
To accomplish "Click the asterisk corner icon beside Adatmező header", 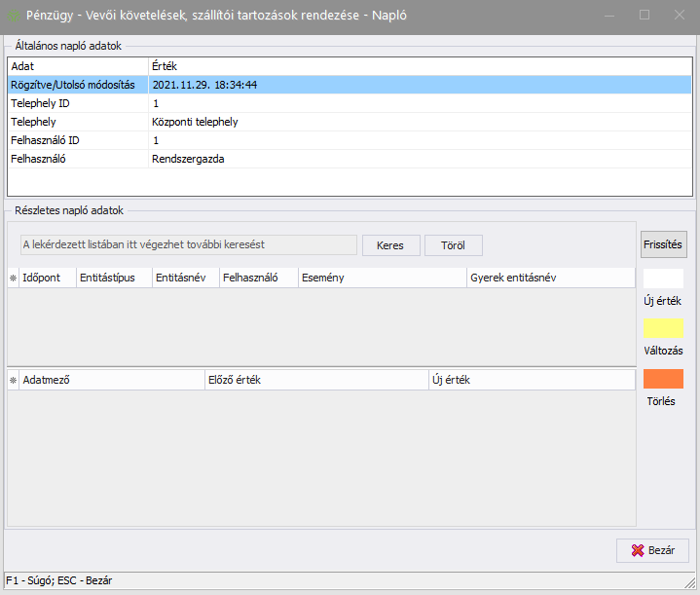I will (x=13, y=380).
